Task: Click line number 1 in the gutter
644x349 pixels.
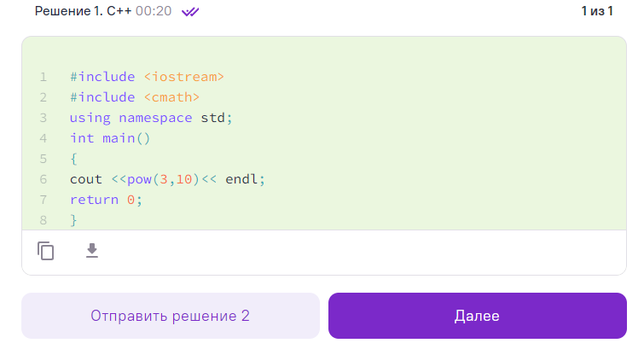Action: point(44,77)
